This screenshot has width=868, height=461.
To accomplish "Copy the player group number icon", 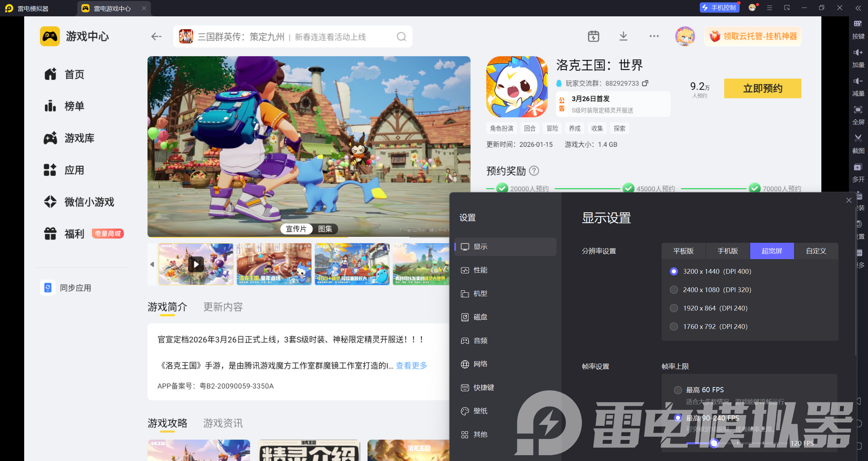I will [645, 83].
